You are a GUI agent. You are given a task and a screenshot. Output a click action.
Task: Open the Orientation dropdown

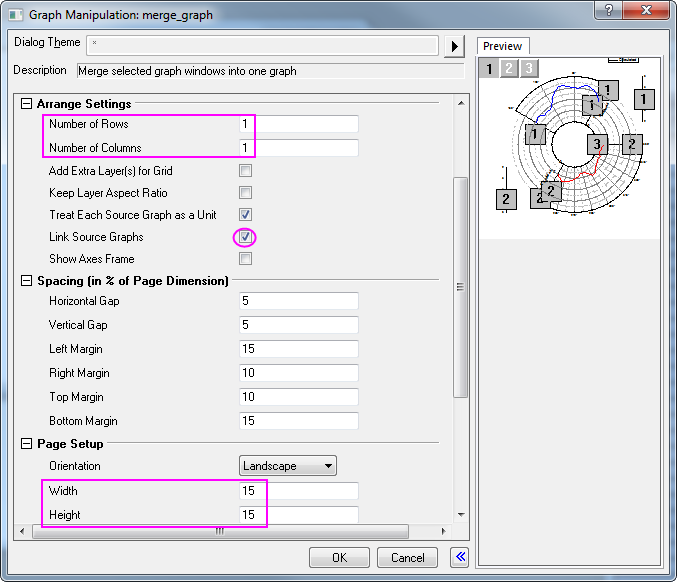click(288, 466)
